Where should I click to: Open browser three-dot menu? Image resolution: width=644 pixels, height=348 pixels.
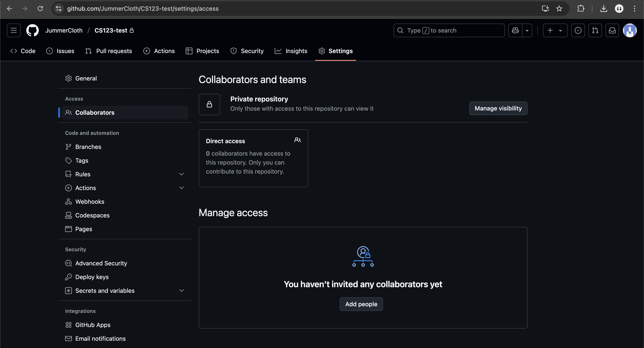[x=635, y=9]
